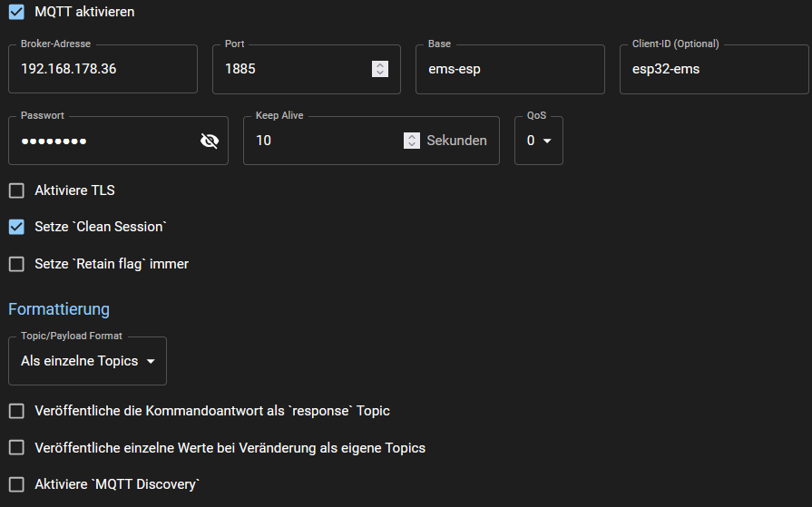Open the QoS dropdown

(539, 141)
